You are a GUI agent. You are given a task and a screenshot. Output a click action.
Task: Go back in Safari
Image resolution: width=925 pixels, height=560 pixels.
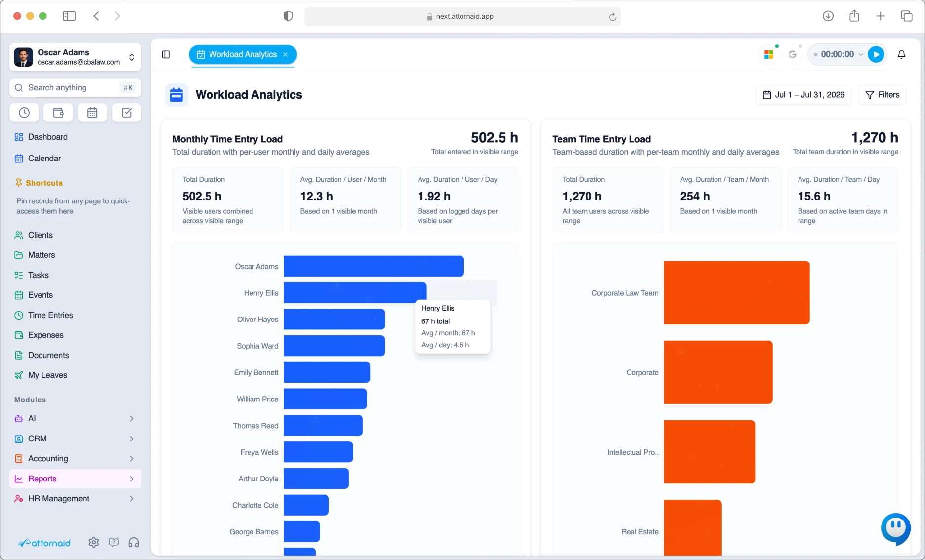pos(96,16)
